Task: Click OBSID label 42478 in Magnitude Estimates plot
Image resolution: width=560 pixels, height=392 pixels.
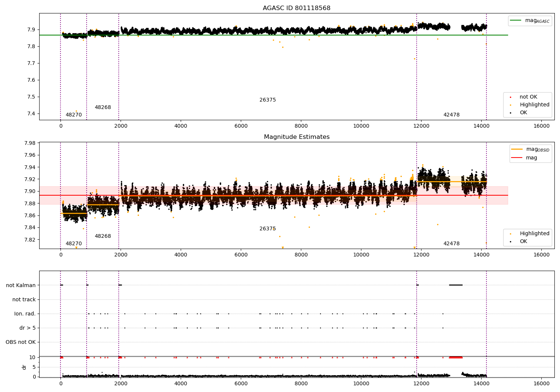Action: 451,244
